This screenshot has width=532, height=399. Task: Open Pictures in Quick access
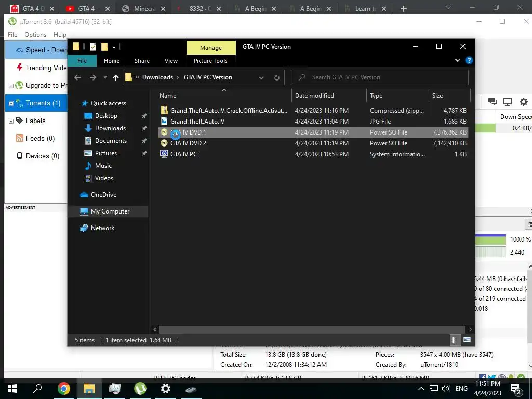click(x=106, y=153)
